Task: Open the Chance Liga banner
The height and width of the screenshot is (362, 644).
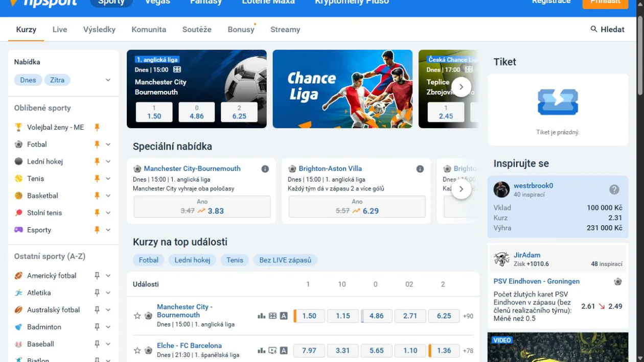Action: tap(342, 89)
